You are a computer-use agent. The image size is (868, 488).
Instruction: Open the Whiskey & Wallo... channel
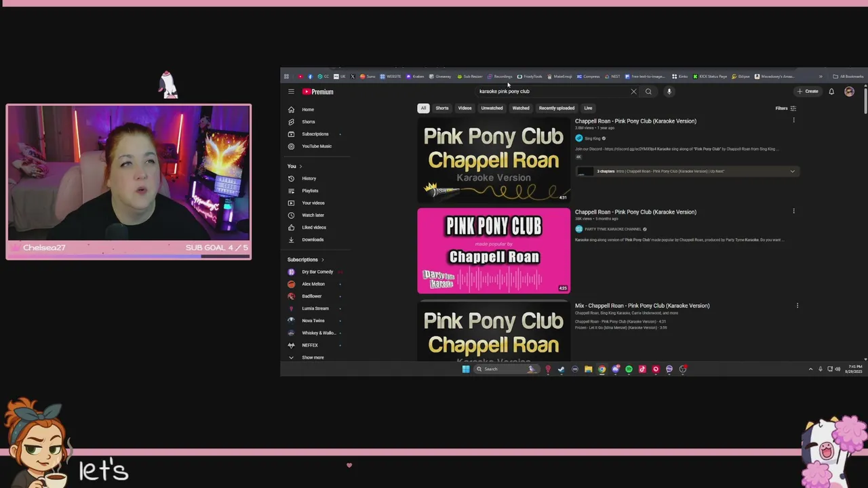click(x=317, y=333)
